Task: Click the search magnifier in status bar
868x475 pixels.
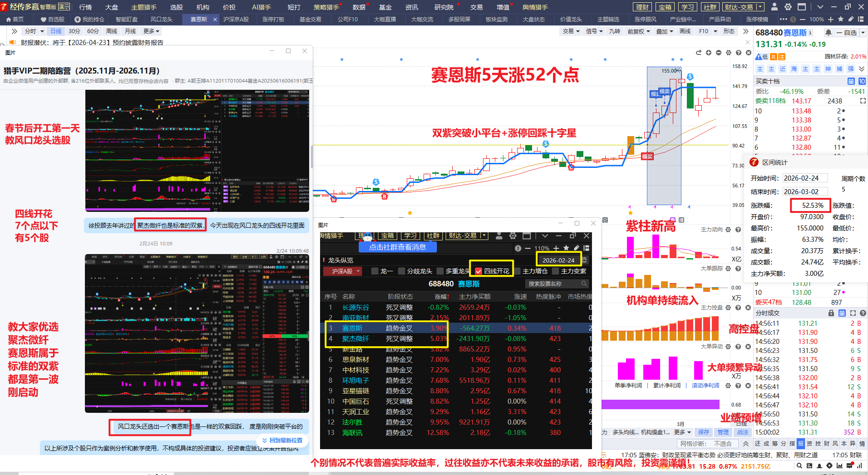Action: click(799, 465)
